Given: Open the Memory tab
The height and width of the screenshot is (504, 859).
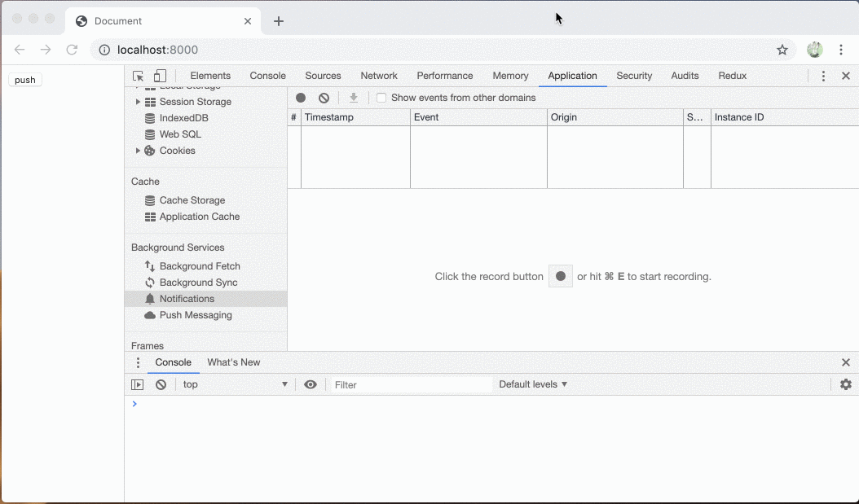Looking at the screenshot, I should coord(510,76).
